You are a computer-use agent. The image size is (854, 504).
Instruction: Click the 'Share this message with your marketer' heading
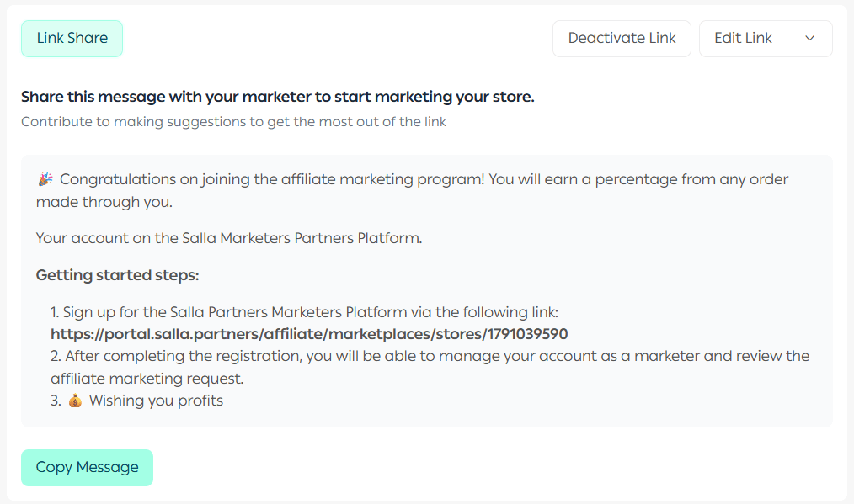point(277,97)
